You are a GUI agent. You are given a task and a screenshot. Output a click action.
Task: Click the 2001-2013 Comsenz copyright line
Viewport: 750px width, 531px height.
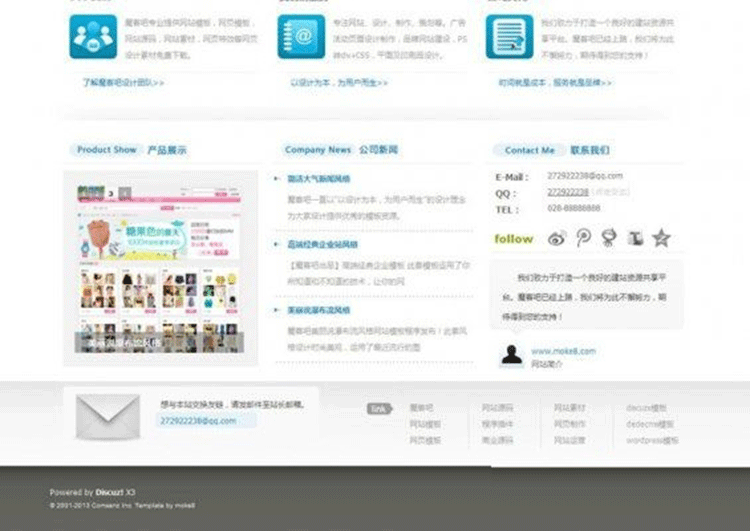[122, 505]
